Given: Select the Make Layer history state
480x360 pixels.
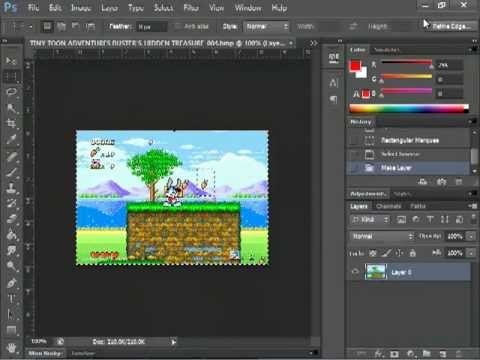Looking at the screenshot, I should coord(409,168).
